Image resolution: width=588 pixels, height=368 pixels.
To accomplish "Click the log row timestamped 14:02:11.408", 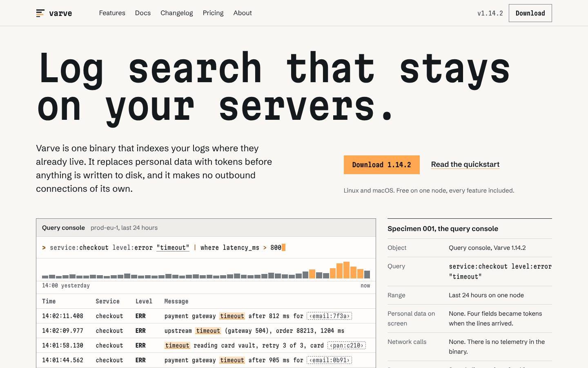I will pos(206,316).
